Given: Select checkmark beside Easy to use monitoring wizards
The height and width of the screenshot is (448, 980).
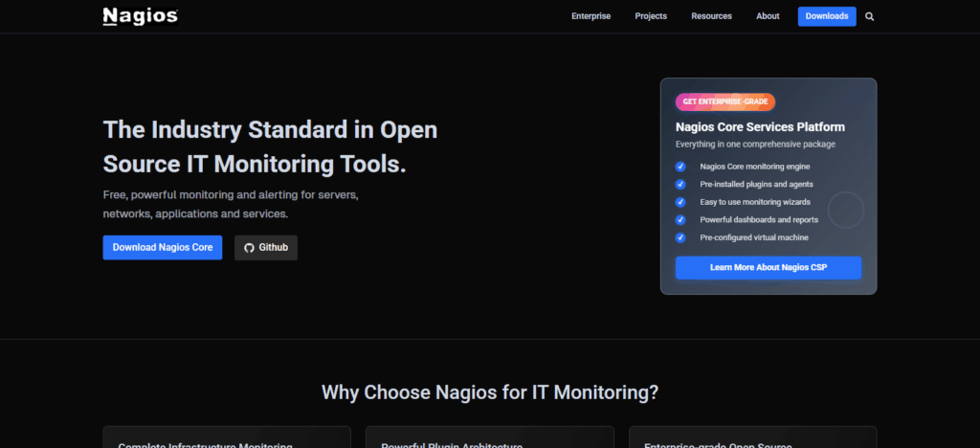Looking at the screenshot, I should [x=680, y=202].
